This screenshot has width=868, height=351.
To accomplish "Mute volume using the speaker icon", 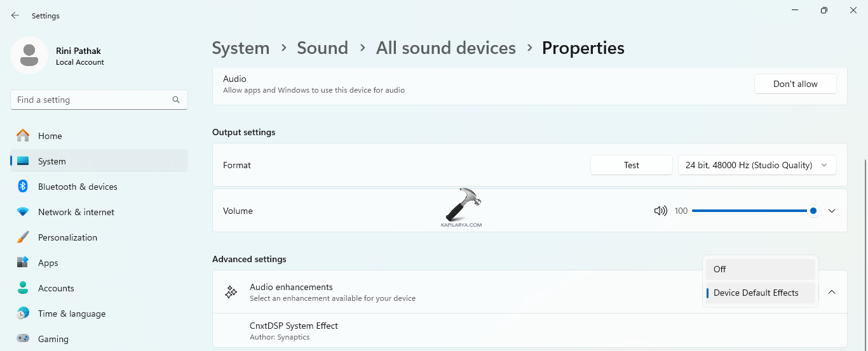I will (660, 211).
